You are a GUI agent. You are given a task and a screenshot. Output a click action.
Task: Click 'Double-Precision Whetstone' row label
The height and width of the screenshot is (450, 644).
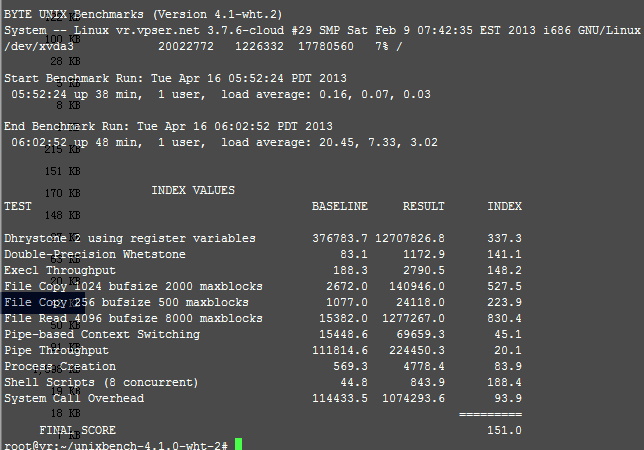pyautogui.click(x=95, y=255)
